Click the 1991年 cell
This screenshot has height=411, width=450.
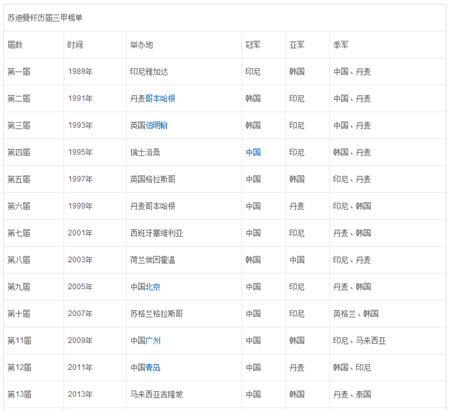coord(80,99)
